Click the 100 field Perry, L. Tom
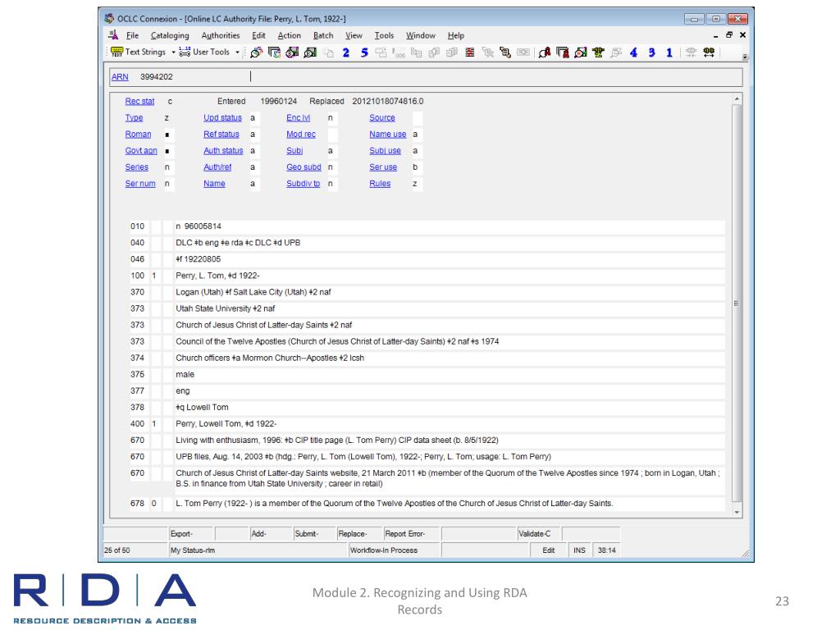This screenshot has width=840, height=630. pos(449,276)
